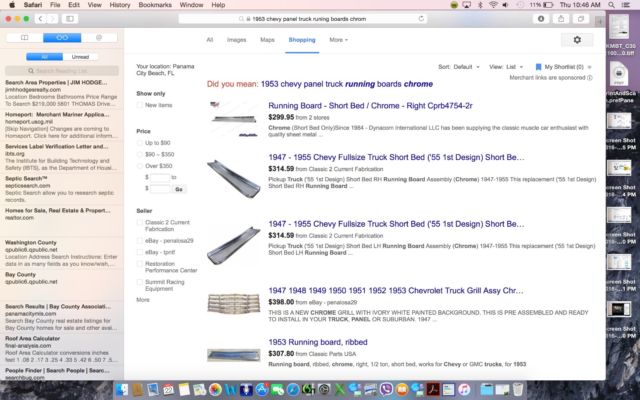This screenshot has width=640, height=400.
Task: Check the New items filter
Action: (140, 105)
